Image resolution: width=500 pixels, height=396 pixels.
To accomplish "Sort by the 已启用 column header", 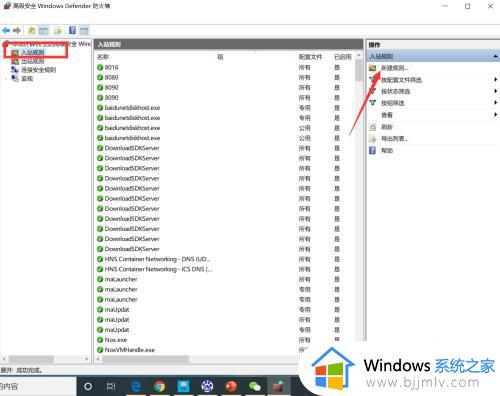I will (x=343, y=57).
